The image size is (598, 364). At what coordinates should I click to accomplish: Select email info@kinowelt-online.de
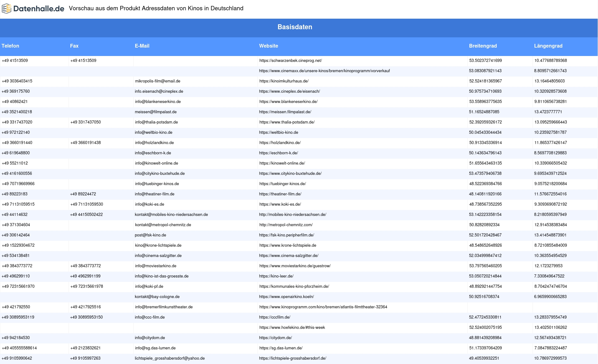(157, 163)
